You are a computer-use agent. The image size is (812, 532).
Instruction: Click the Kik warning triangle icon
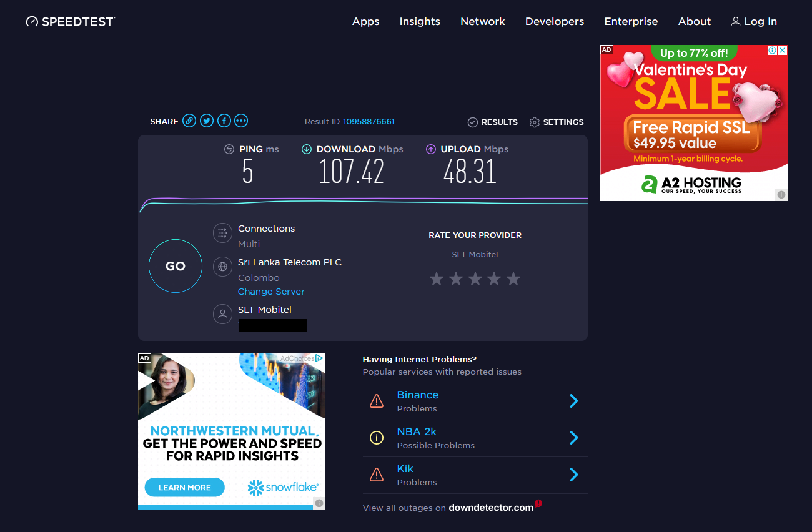coord(377,475)
